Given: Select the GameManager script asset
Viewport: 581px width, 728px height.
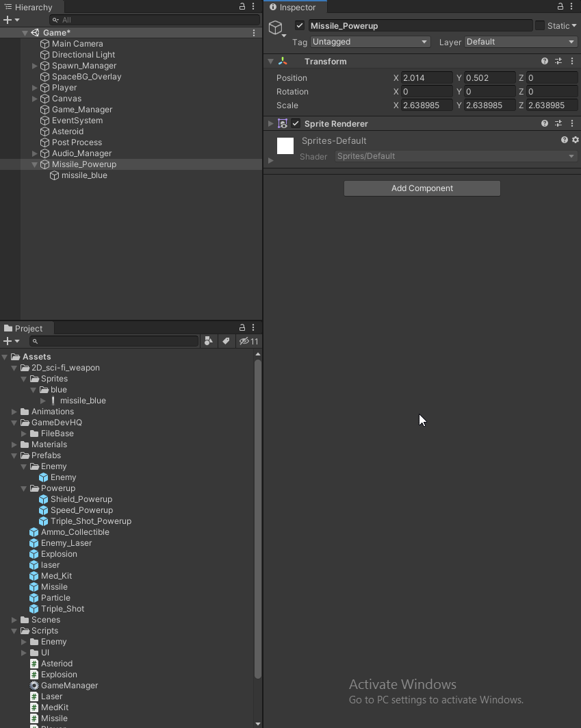Looking at the screenshot, I should (69, 686).
